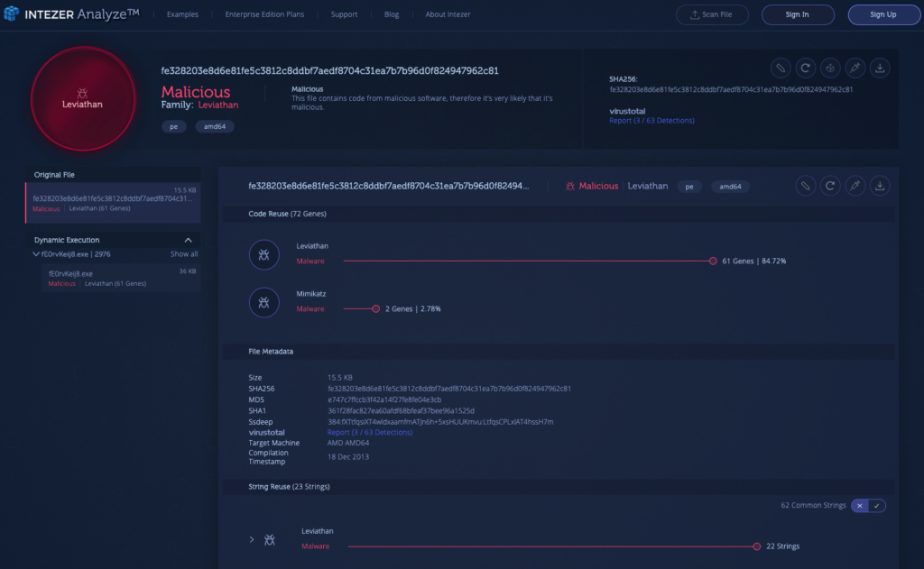The image size is (924, 569).
Task: Collapse the Dynamic Execution section
Action: (x=189, y=240)
